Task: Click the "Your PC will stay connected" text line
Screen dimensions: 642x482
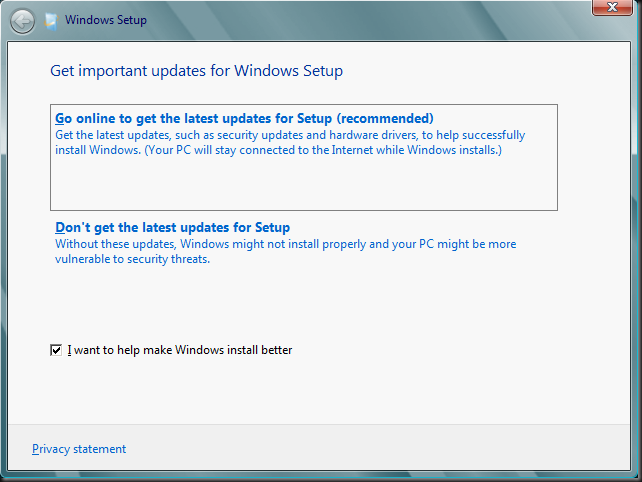Action: (x=278, y=150)
